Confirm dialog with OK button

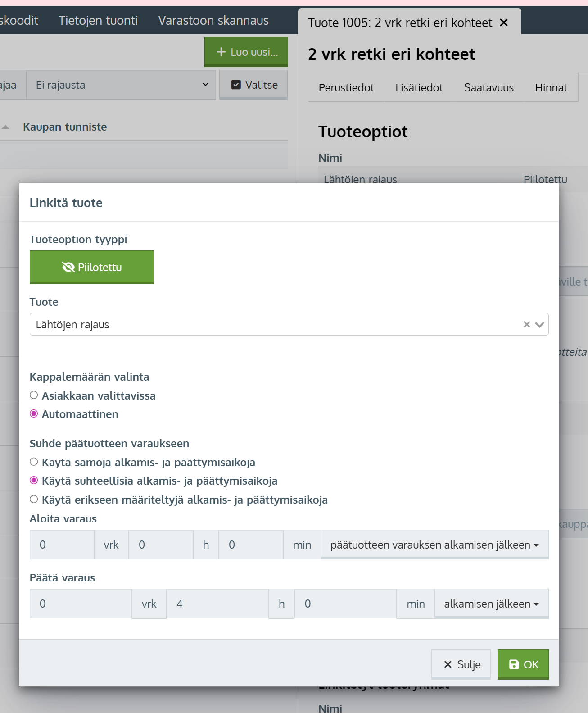click(x=523, y=664)
